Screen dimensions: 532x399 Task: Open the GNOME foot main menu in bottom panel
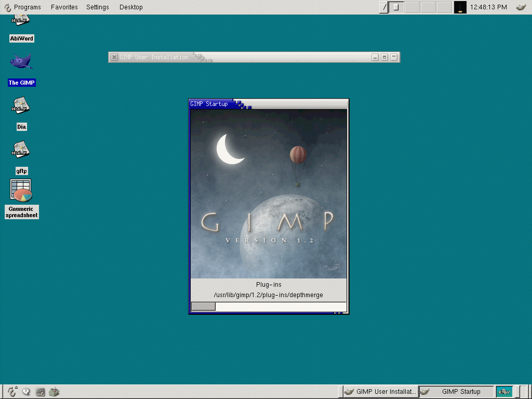coord(12,392)
